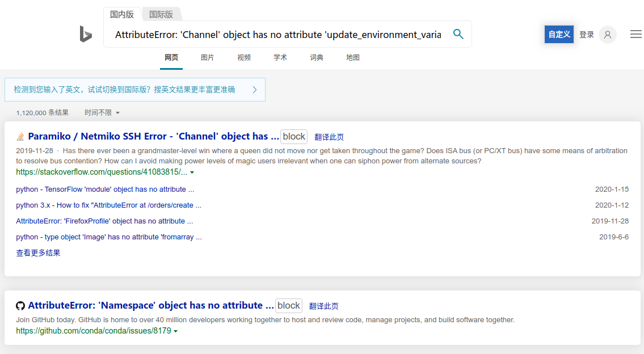The image size is (644, 354).
Task: Open the 视频 search tab
Action: click(x=244, y=57)
